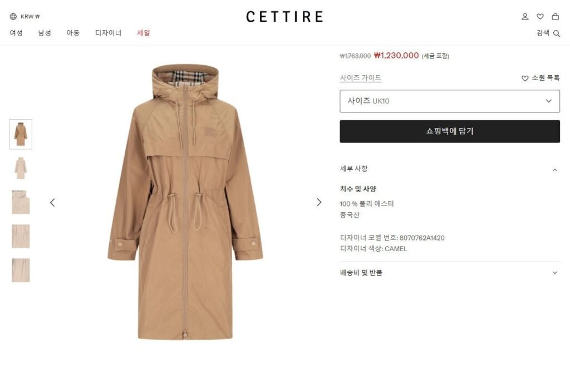Select the second coat thumbnail

pyautogui.click(x=21, y=168)
